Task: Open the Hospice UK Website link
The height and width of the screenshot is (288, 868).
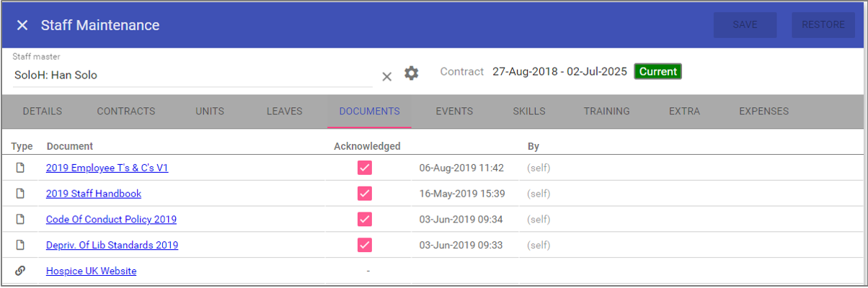Action: point(91,271)
